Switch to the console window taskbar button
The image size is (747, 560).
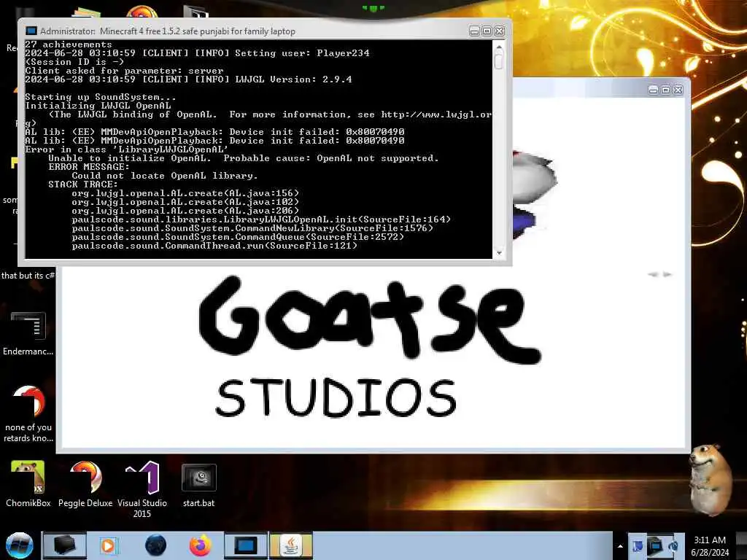click(246, 545)
